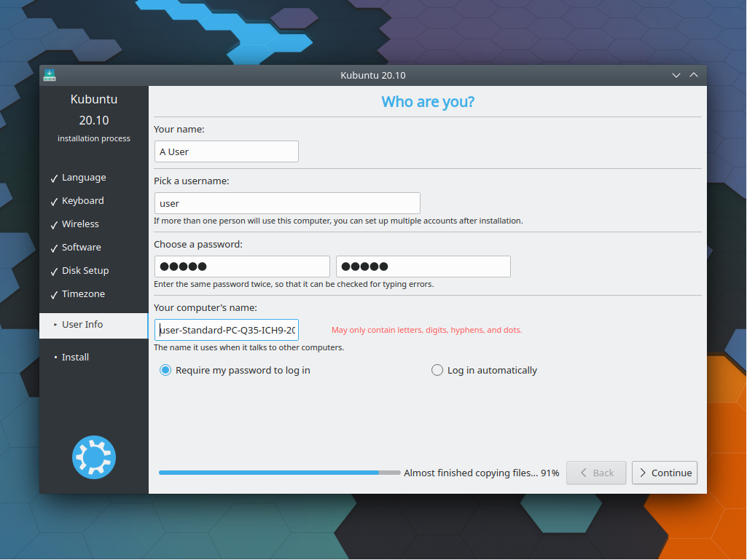Click the 'Who are you?' heading
The image size is (747, 560).
click(428, 102)
